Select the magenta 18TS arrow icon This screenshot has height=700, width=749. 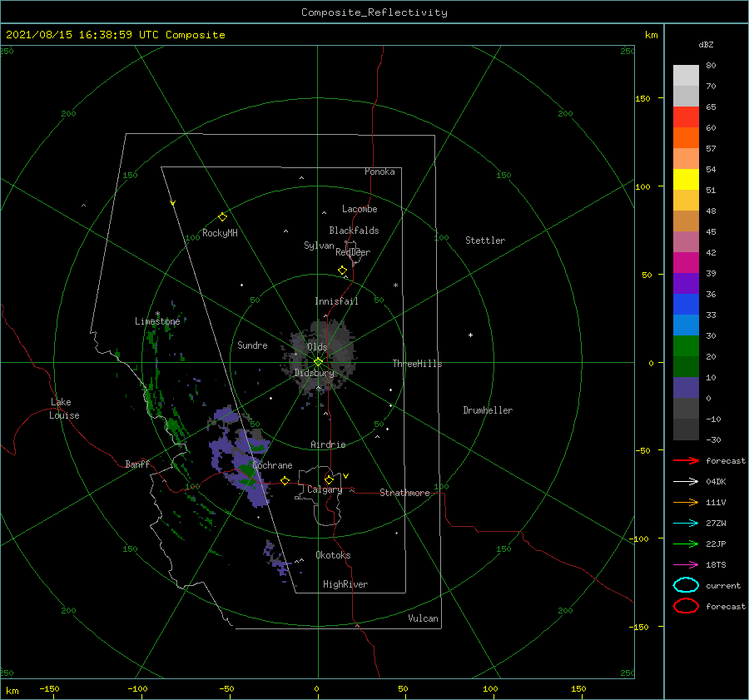point(686,565)
